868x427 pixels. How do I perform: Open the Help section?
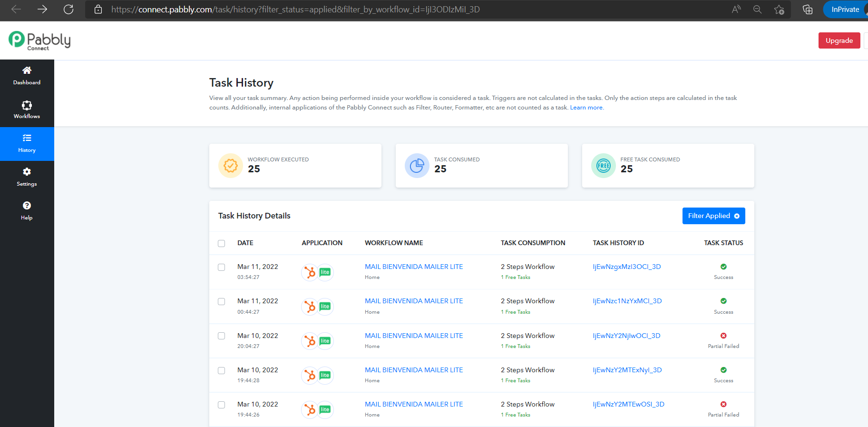coord(27,211)
